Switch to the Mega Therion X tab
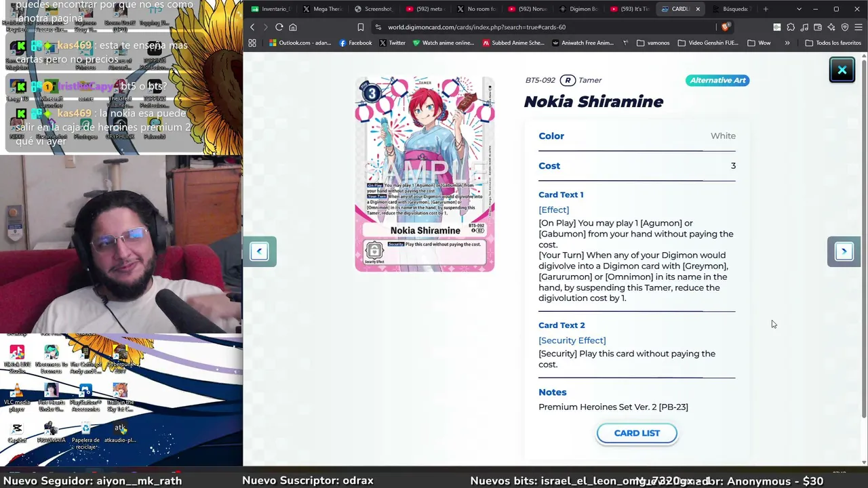 coord(323,9)
